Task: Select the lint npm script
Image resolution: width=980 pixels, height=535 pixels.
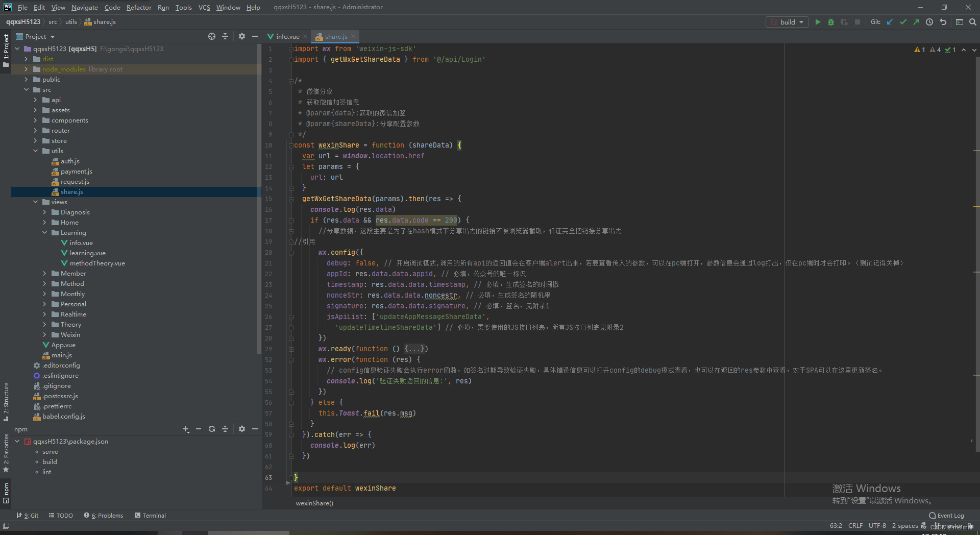Action: click(46, 472)
